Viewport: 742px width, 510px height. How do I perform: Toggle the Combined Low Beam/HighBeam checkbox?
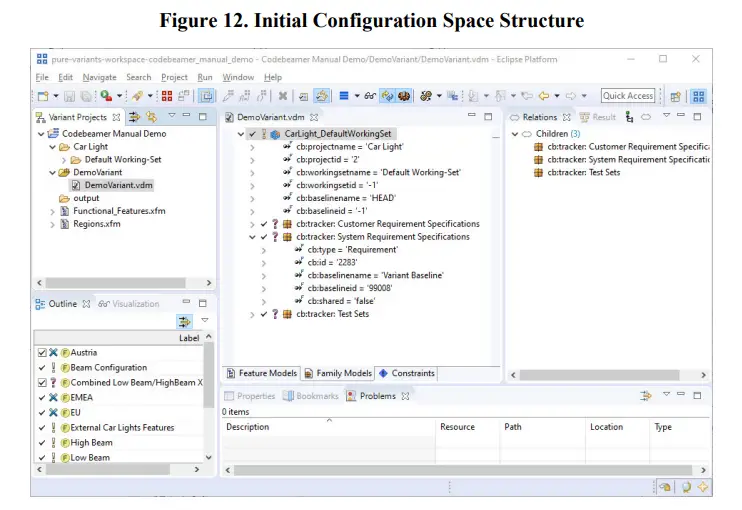(x=41, y=382)
